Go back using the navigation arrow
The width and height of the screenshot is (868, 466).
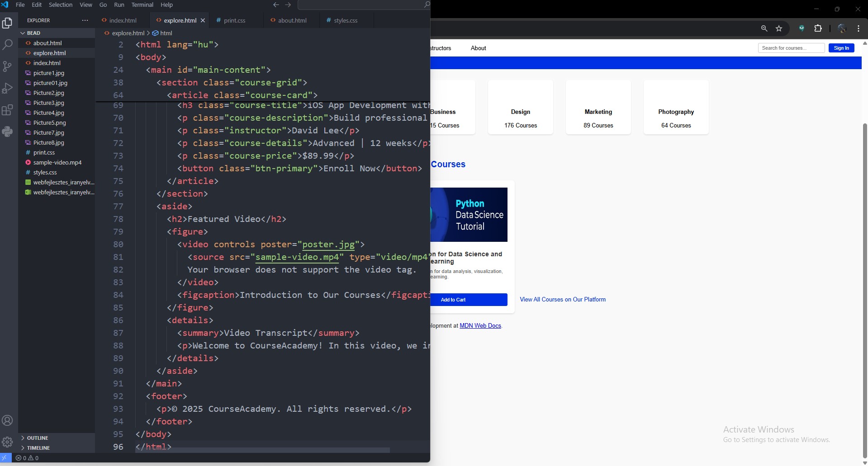276,5
